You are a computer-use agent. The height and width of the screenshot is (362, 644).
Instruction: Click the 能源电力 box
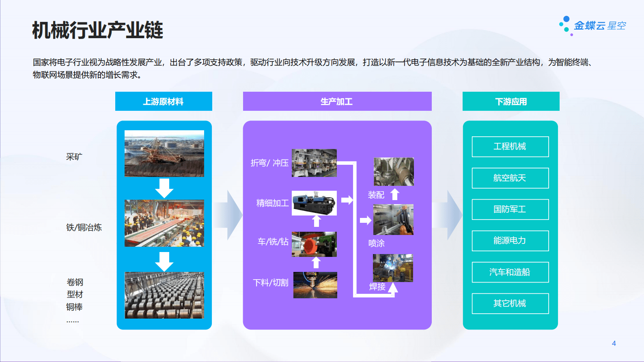coord(510,241)
